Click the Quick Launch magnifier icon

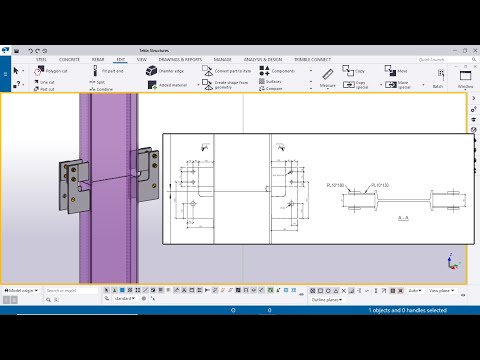click(474, 59)
